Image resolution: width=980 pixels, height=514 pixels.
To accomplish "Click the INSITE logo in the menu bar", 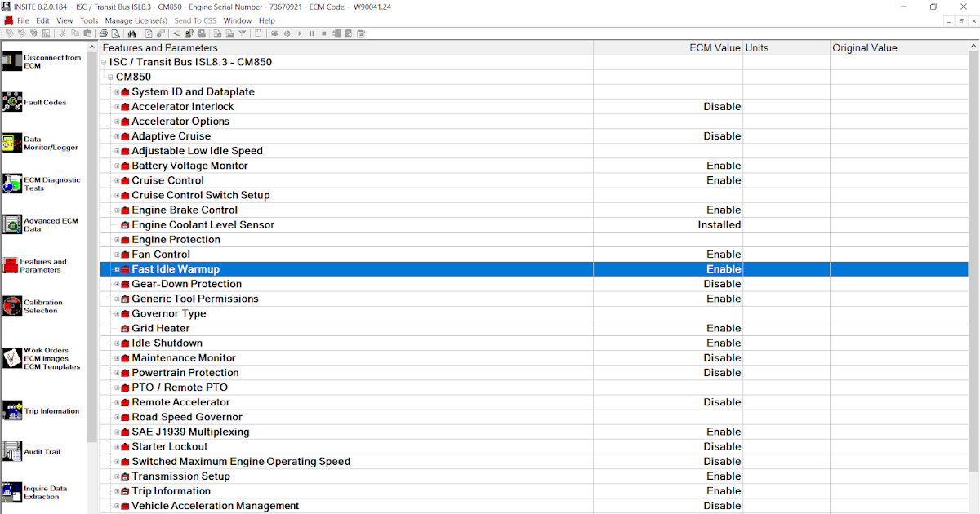I will tap(8, 20).
